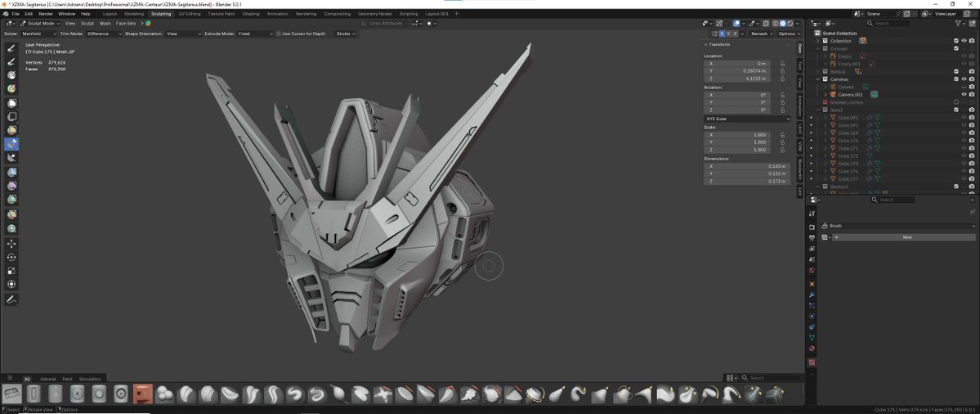Open Object Data green triangle tab
The height and width of the screenshot is (414, 980).
(812, 337)
